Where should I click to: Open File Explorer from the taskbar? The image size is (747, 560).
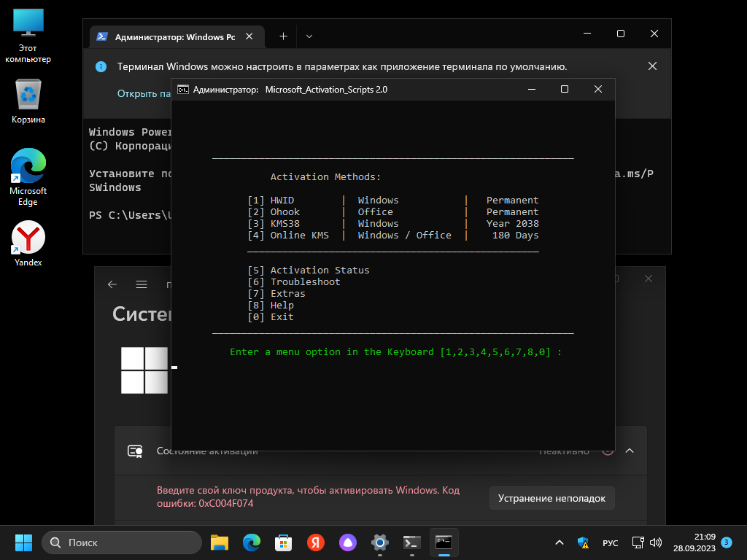click(x=220, y=542)
